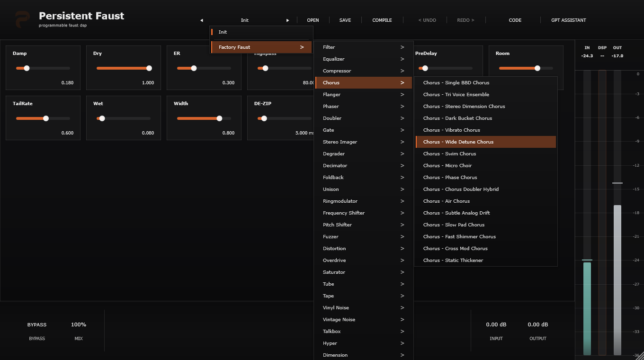Open the Vinyl Noise category
Viewport: 644px width, 360px height.
[x=364, y=308]
